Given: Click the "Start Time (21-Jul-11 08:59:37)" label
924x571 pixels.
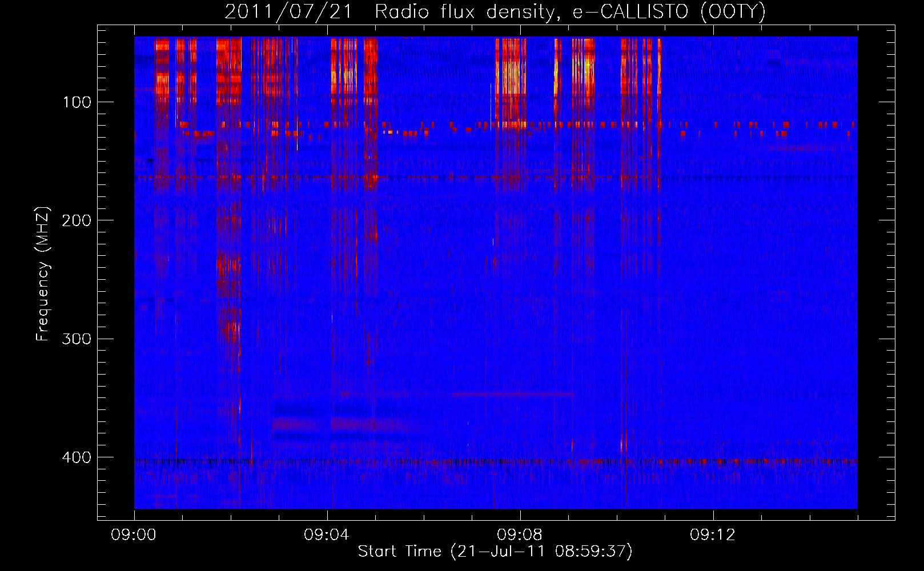Looking at the screenshot, I should click(x=495, y=552).
